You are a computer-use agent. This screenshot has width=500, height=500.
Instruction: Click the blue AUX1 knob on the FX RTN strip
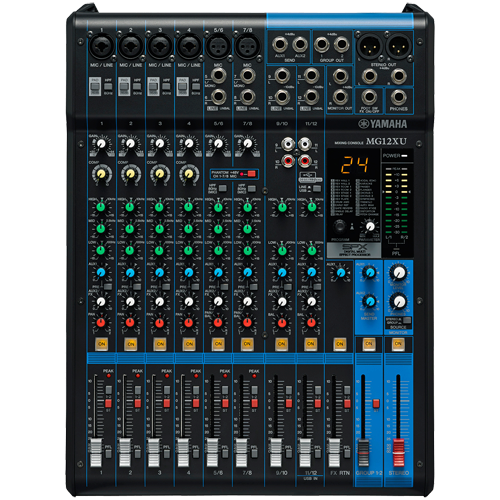pos(340,273)
